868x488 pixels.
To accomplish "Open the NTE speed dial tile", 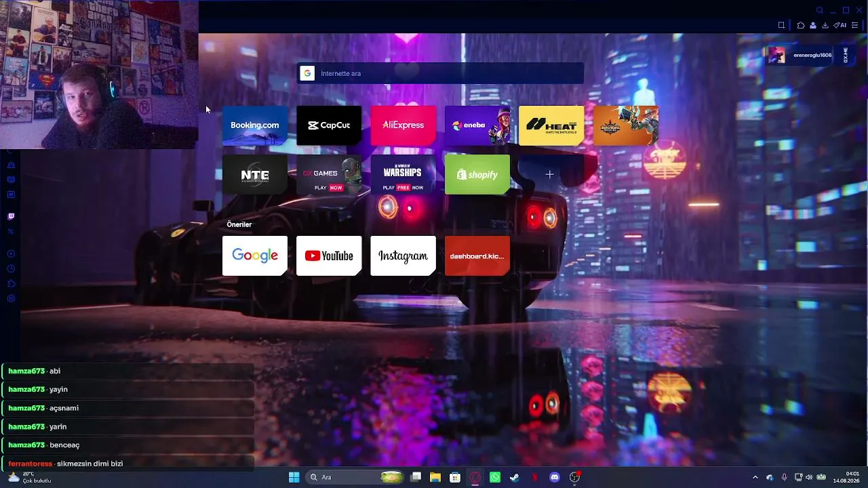I will tap(255, 175).
